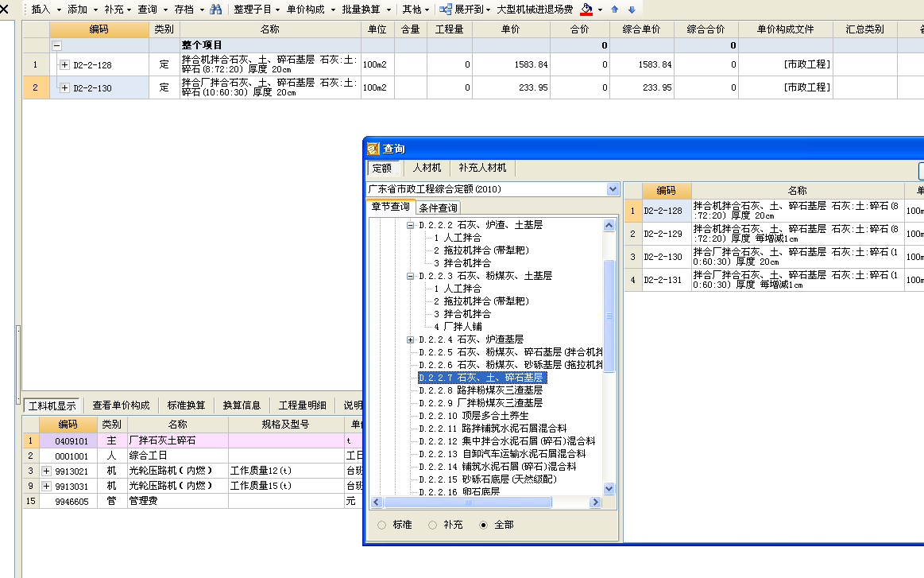This screenshot has width=924, height=578.
Task: Select the 工料机显示 tab
Action: coord(52,405)
